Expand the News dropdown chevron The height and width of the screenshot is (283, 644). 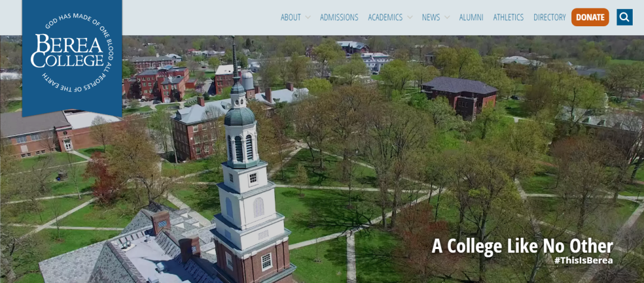pyautogui.click(x=447, y=17)
